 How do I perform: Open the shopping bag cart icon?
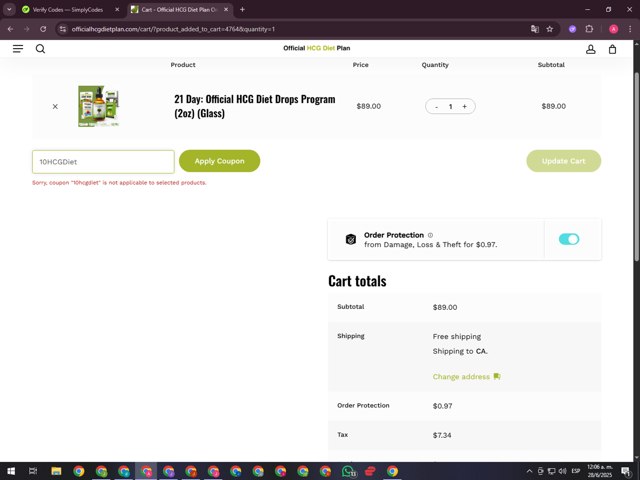pyautogui.click(x=612, y=49)
